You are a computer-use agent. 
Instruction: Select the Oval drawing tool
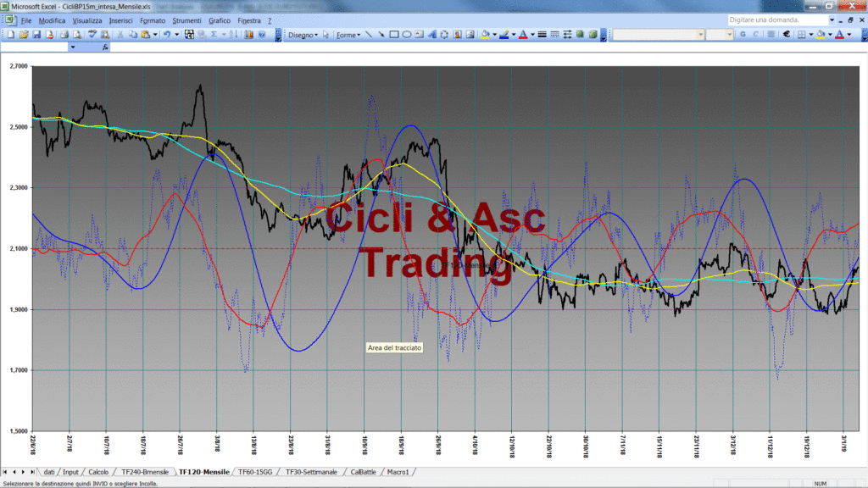(x=406, y=34)
